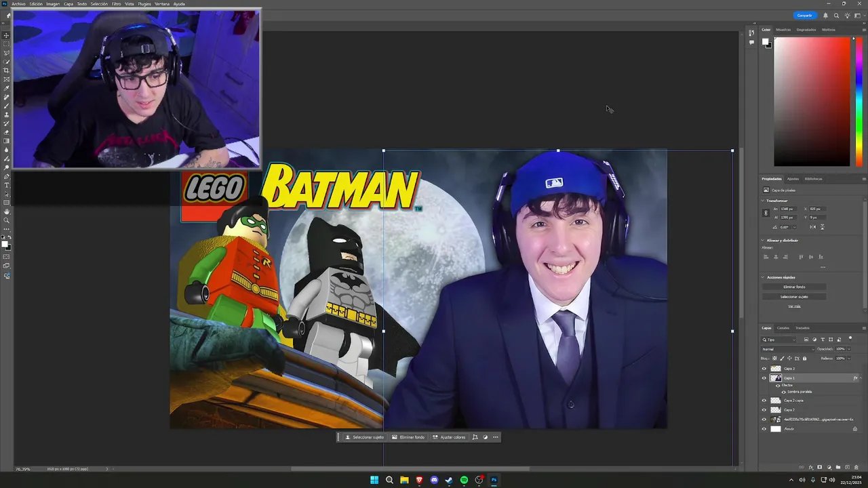Click Seleccionar sujeto in contextual bar
Image resolution: width=868 pixels, height=488 pixels.
pyautogui.click(x=365, y=437)
